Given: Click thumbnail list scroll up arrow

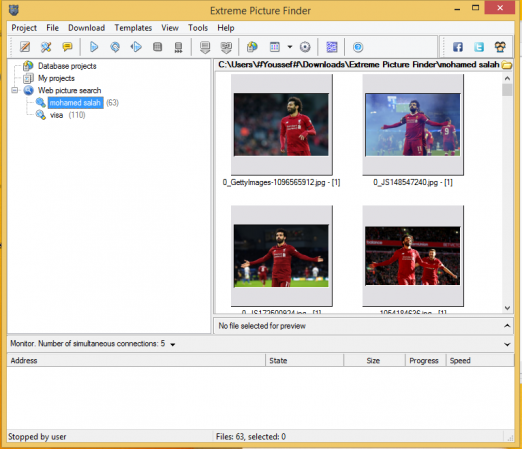Looking at the screenshot, I should (x=507, y=78).
